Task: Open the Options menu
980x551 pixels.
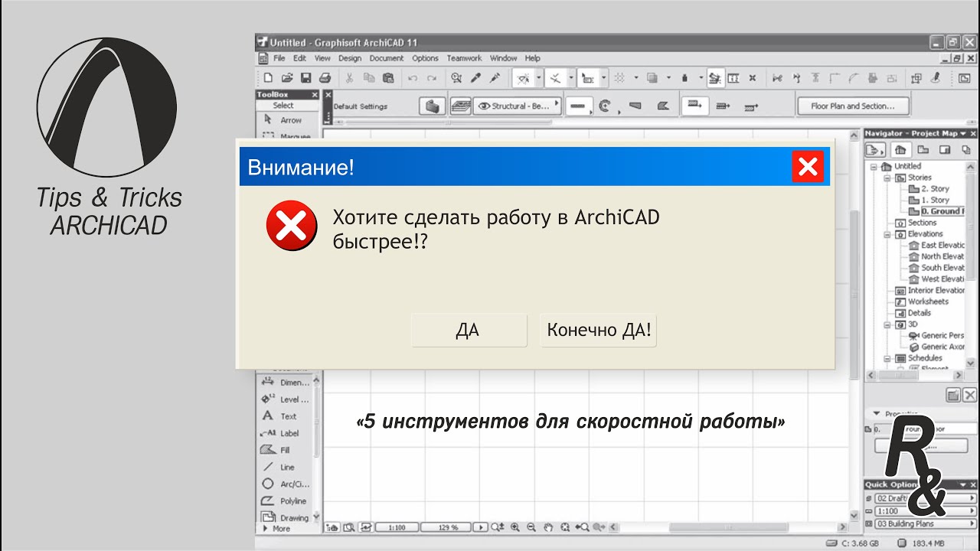Action: click(425, 58)
